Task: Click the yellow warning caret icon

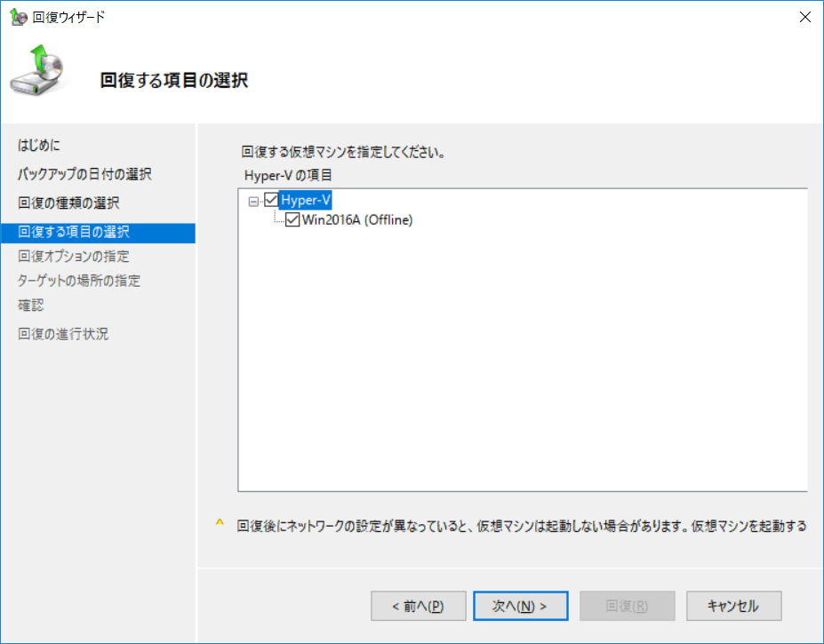Action: (x=220, y=523)
